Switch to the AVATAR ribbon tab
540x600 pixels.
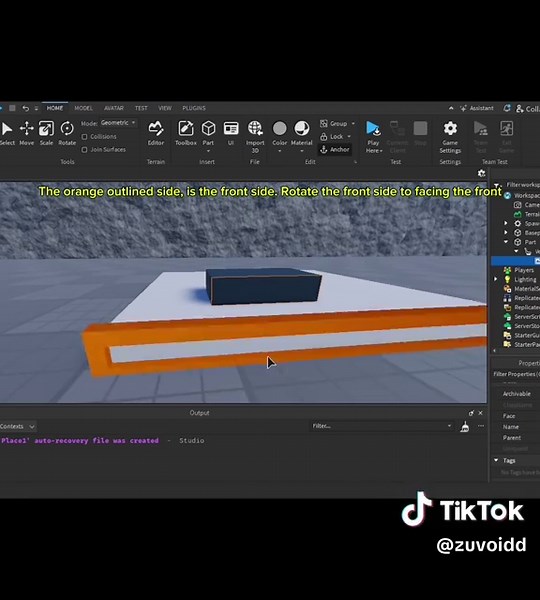(x=114, y=108)
